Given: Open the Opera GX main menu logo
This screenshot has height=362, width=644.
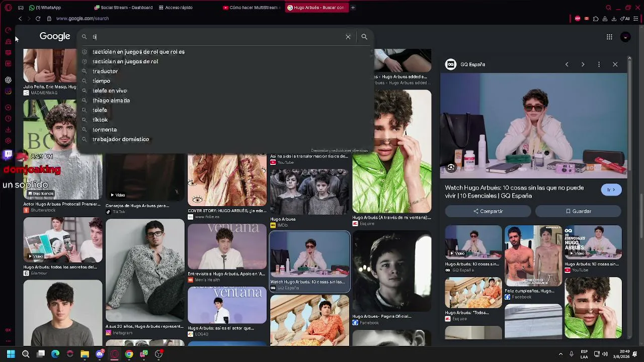Looking at the screenshot, I should click(8, 8).
